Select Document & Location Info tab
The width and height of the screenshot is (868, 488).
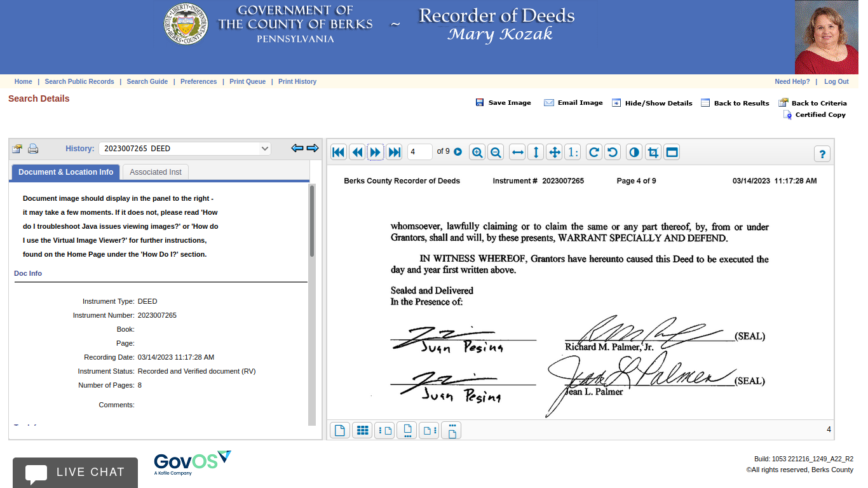pos(66,172)
